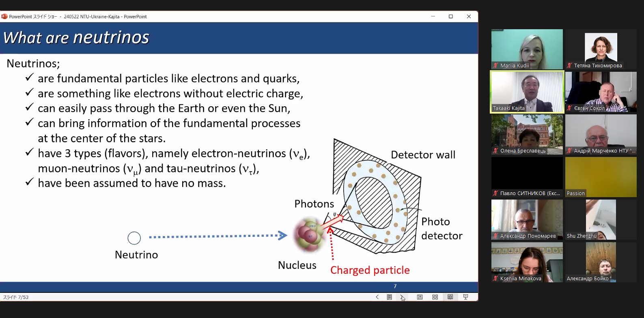Click the 'Nucleus' diagram label
Screen dimensions: 644x318
(297, 265)
